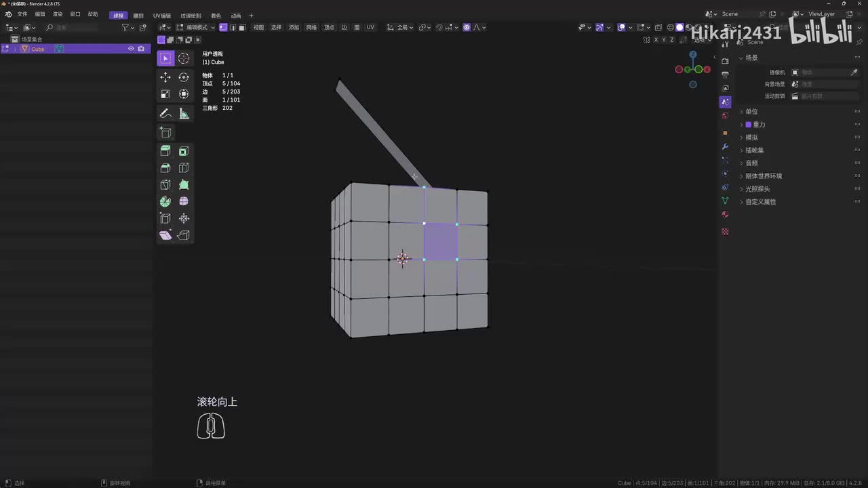Switch to edge select mode
Viewport: 868px width, 488px height.
[x=233, y=27]
